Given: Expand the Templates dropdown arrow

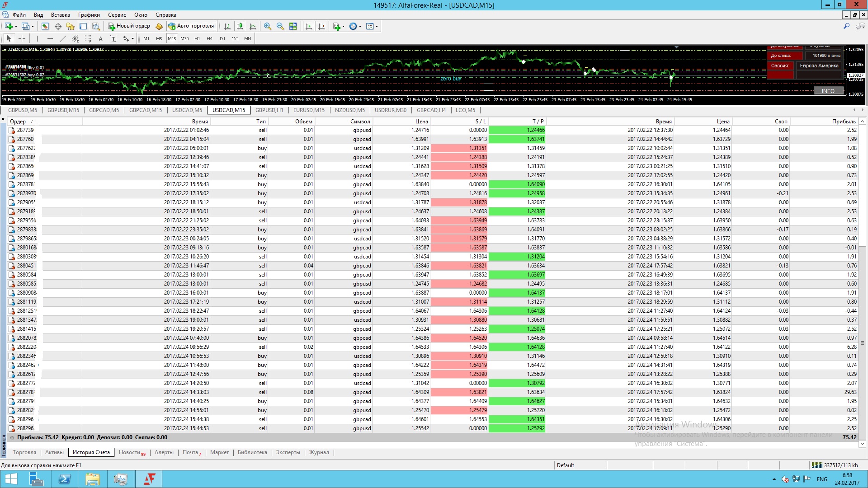Looking at the screenshot, I should tap(377, 26).
